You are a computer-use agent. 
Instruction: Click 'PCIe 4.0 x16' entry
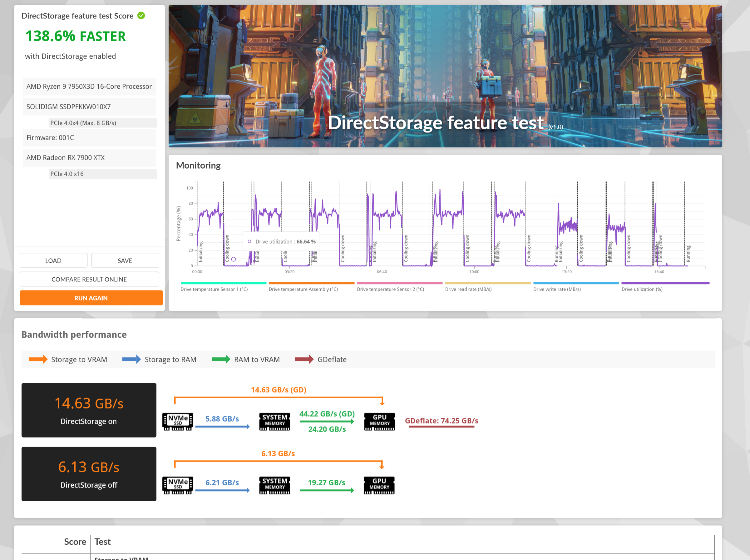point(103,174)
